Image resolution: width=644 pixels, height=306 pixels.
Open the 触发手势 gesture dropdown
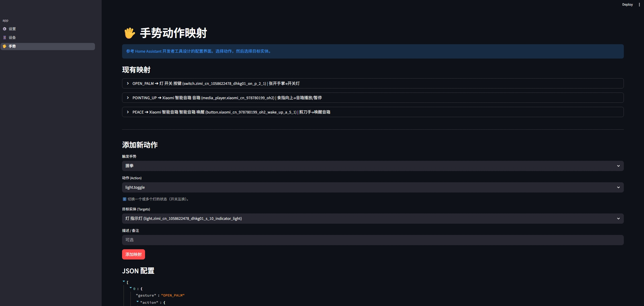tap(373, 166)
